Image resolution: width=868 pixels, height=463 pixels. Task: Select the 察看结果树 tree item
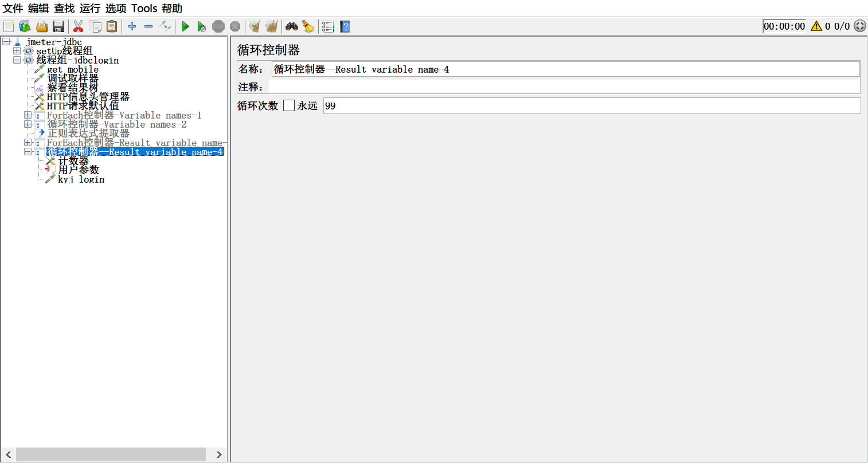click(x=73, y=88)
